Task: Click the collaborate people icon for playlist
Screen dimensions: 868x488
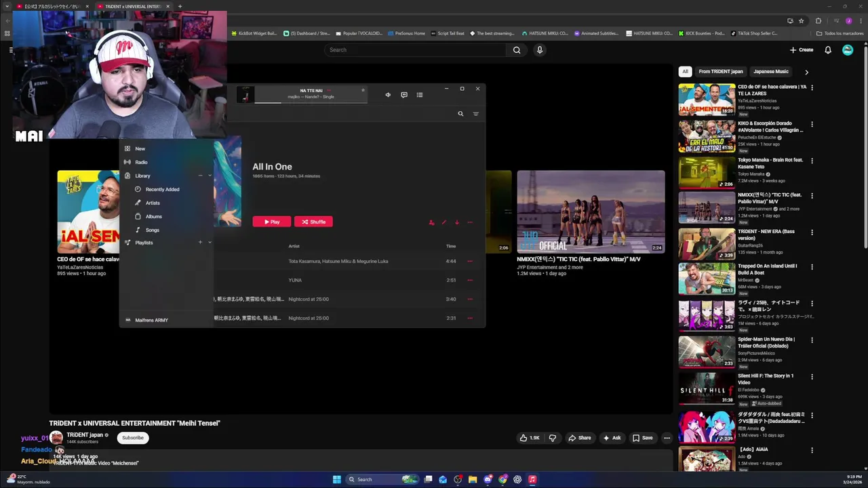Action: [x=431, y=222]
